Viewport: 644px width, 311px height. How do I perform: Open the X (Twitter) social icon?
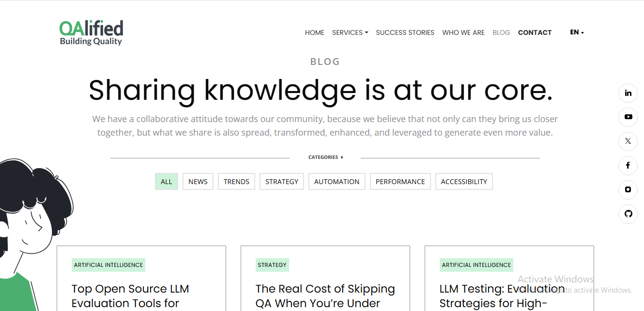click(628, 141)
